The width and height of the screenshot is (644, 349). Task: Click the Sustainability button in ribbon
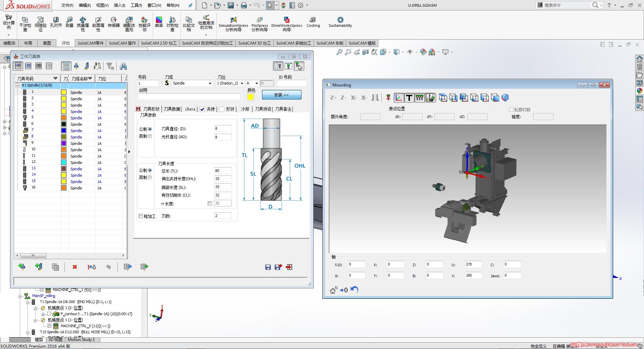click(x=340, y=22)
